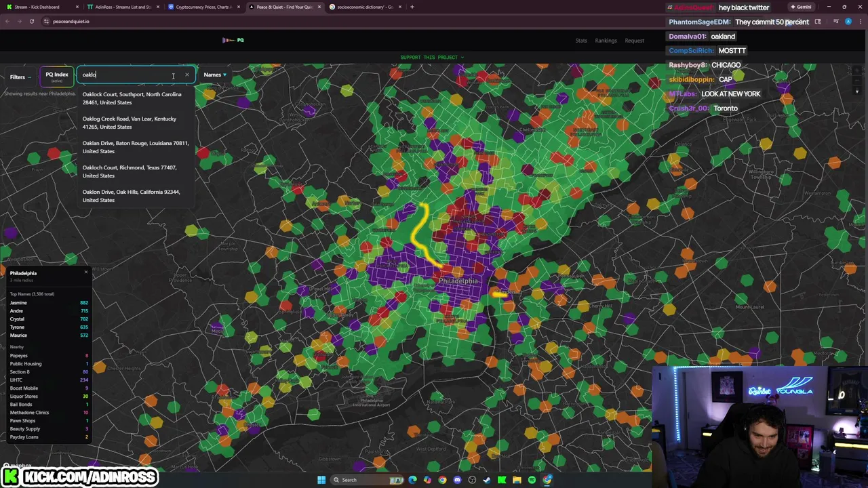Click the name Jasmine in Top Names
This screenshot has height=488, width=868.
(x=18, y=303)
